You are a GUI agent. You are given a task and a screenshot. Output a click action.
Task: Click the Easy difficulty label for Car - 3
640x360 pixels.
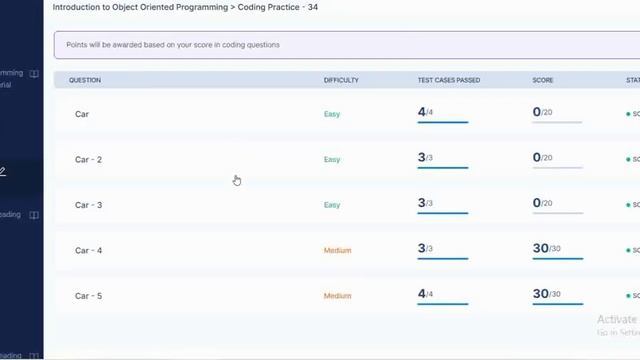pos(332,205)
